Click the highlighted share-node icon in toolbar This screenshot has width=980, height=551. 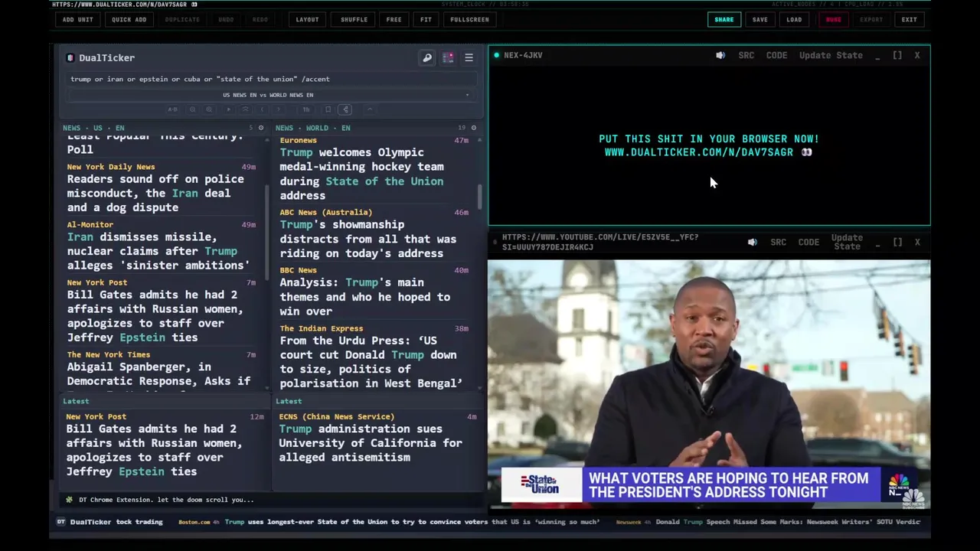[345, 109]
